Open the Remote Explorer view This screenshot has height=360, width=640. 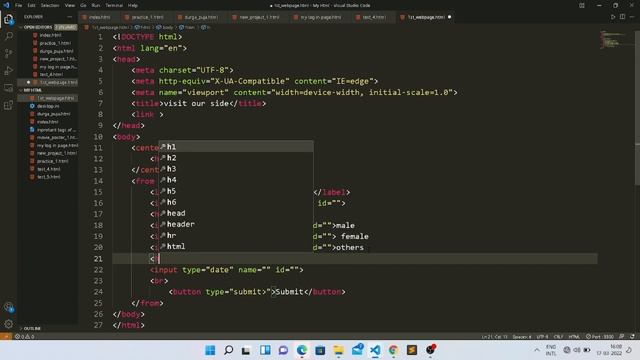click(x=9, y=88)
